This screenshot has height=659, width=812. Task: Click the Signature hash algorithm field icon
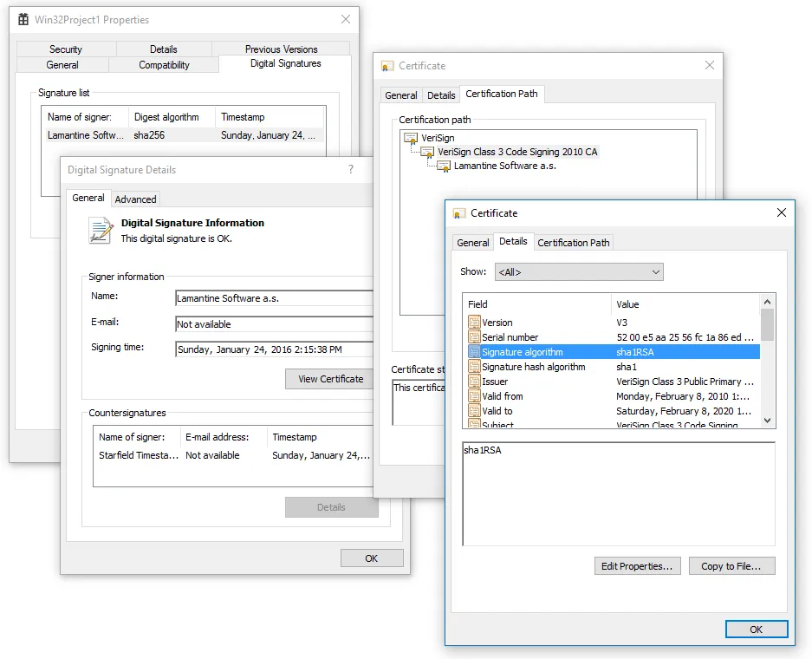point(474,367)
